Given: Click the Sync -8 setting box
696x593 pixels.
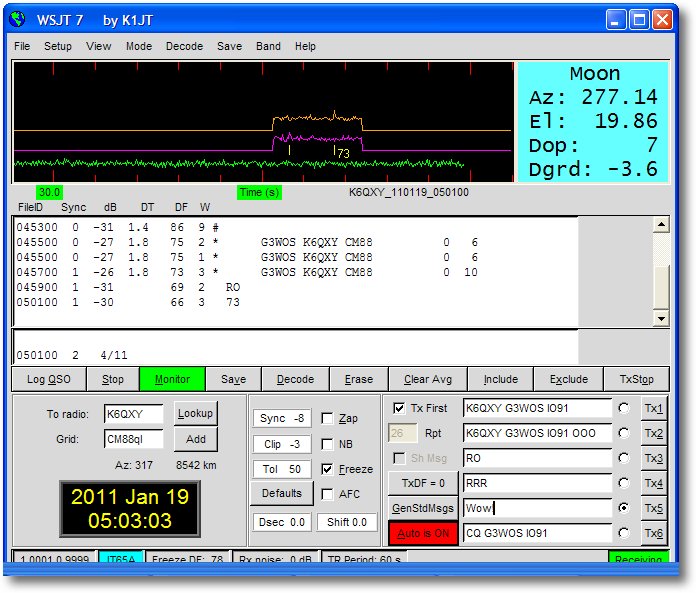Looking at the screenshot, I should click(282, 419).
